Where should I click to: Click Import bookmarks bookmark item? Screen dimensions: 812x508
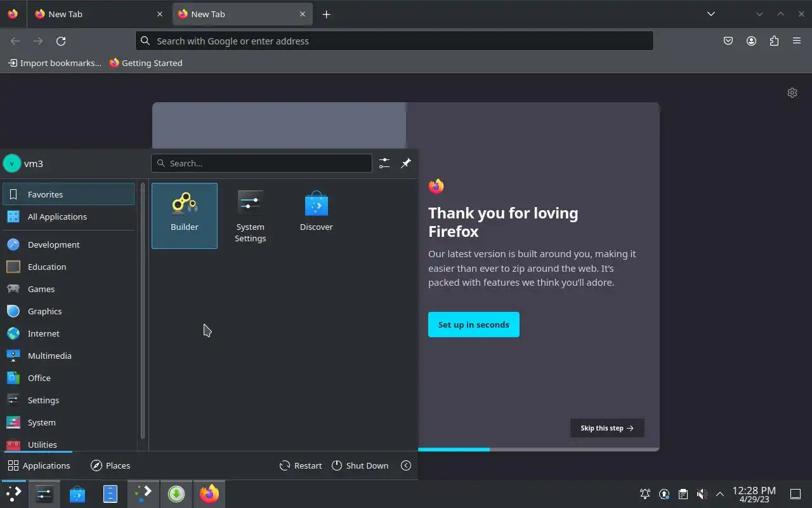(x=55, y=63)
